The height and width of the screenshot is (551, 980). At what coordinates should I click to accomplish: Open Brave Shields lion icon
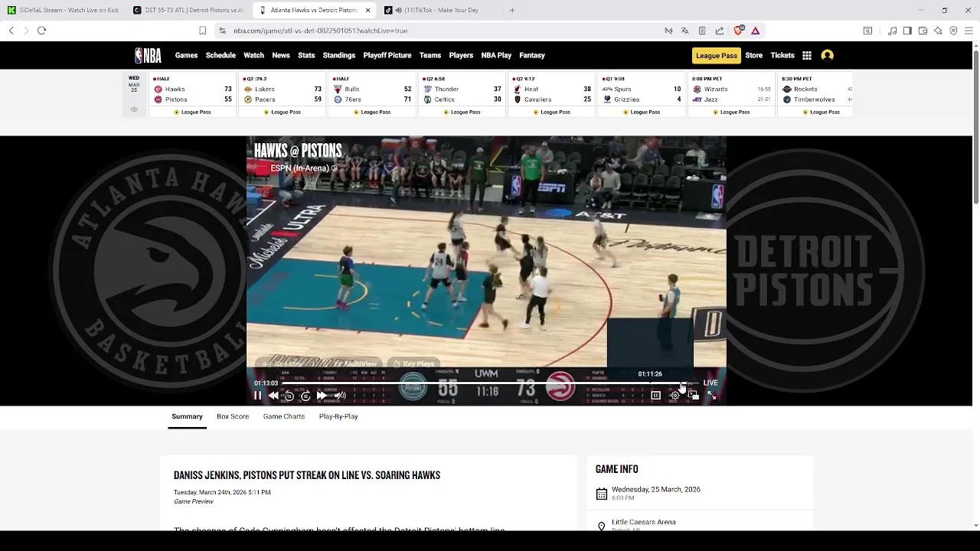[x=738, y=31]
